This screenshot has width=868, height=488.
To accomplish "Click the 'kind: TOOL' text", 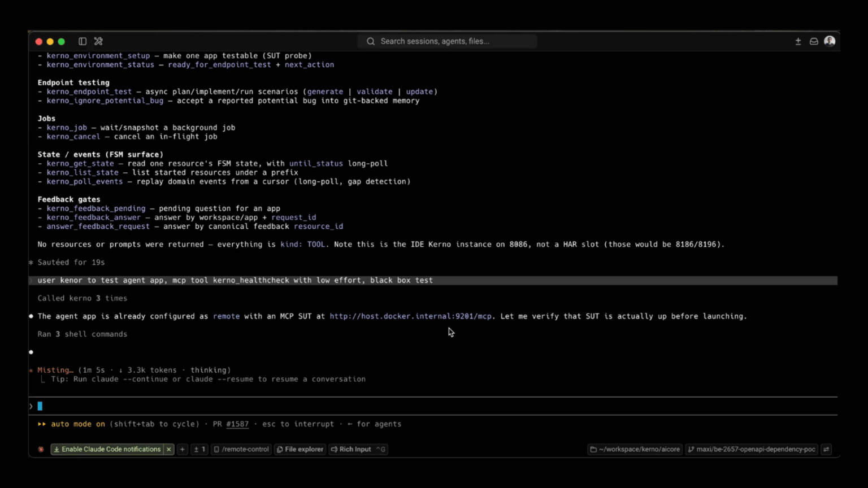I will pos(302,245).
